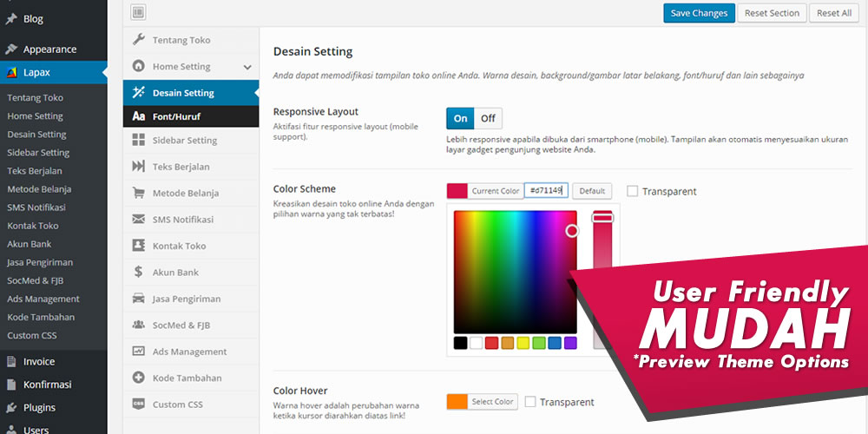Click the hex color code field
The image size is (868, 434).
(x=546, y=191)
